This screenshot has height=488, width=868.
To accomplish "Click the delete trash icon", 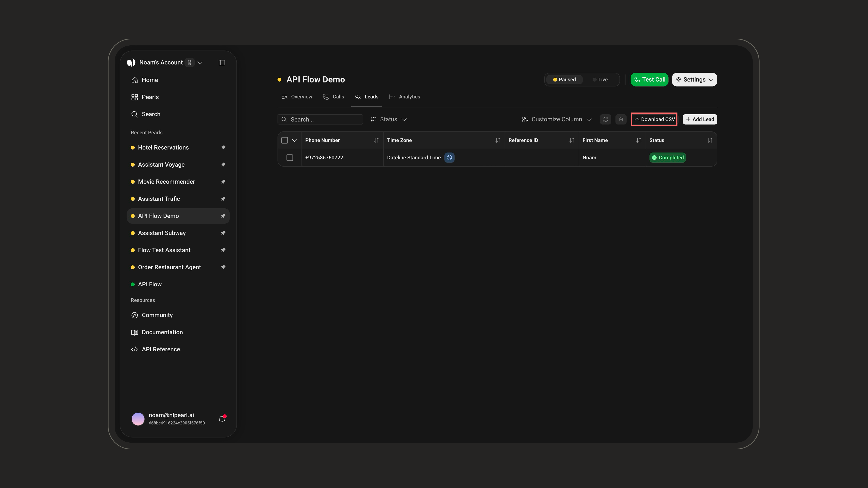I will pyautogui.click(x=621, y=119).
